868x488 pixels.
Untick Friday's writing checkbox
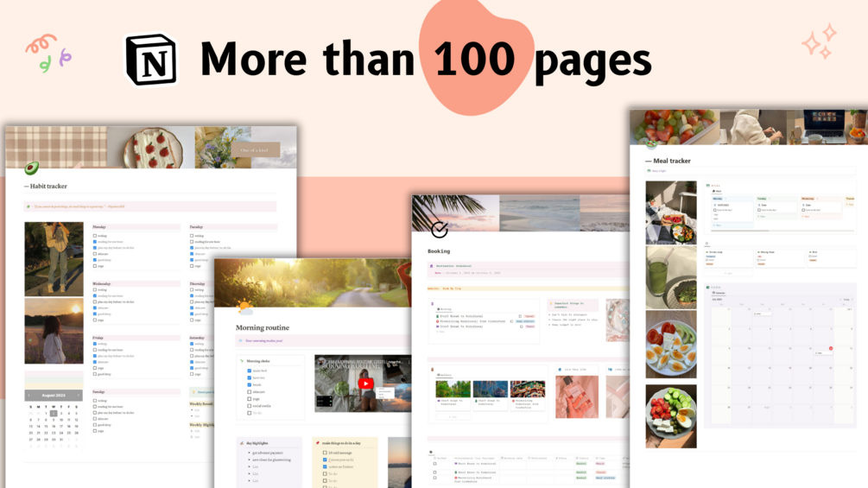tap(95, 344)
